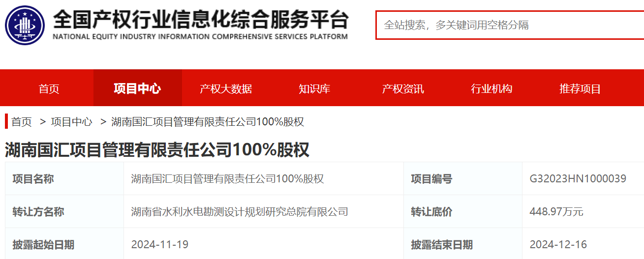644x259 pixels.
Task: Switch to the 行业机构 navigation tab
Action: coord(491,89)
